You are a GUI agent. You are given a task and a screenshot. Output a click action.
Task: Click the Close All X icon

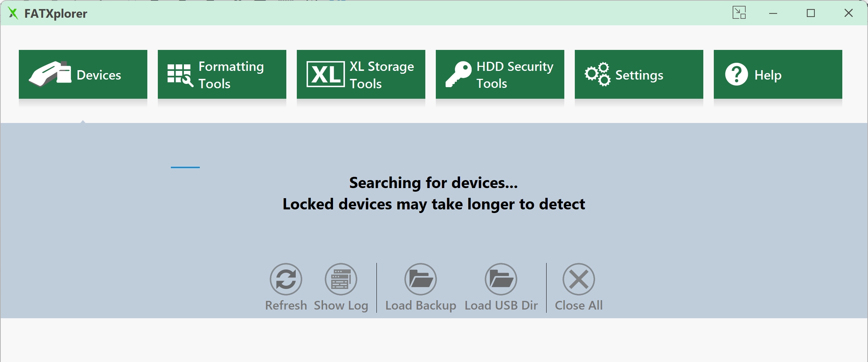pos(579,279)
